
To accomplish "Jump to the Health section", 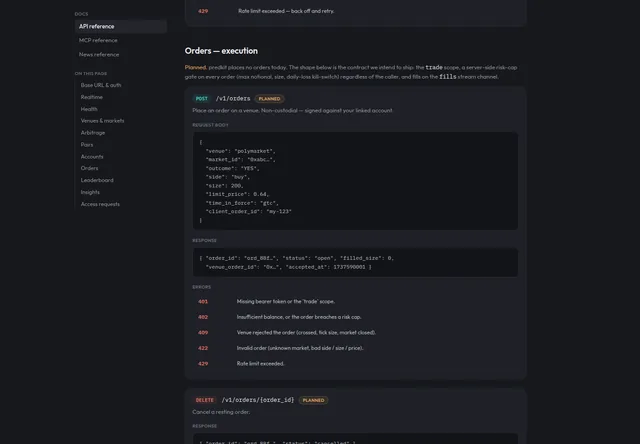I will pyautogui.click(x=89, y=109).
